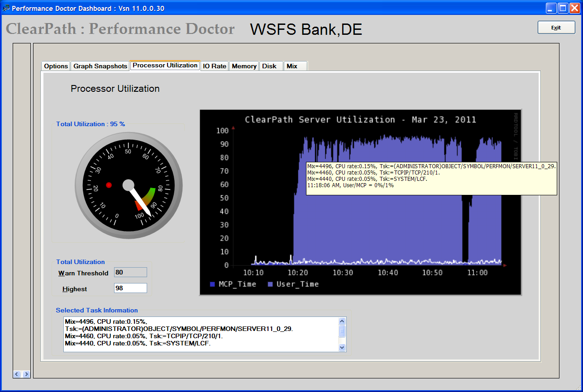Click the Total Utilization : 95 % label

tap(91, 124)
